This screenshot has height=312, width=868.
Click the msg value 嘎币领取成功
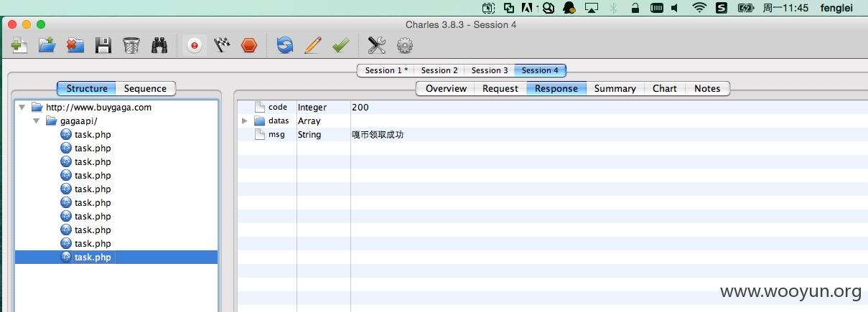378,135
